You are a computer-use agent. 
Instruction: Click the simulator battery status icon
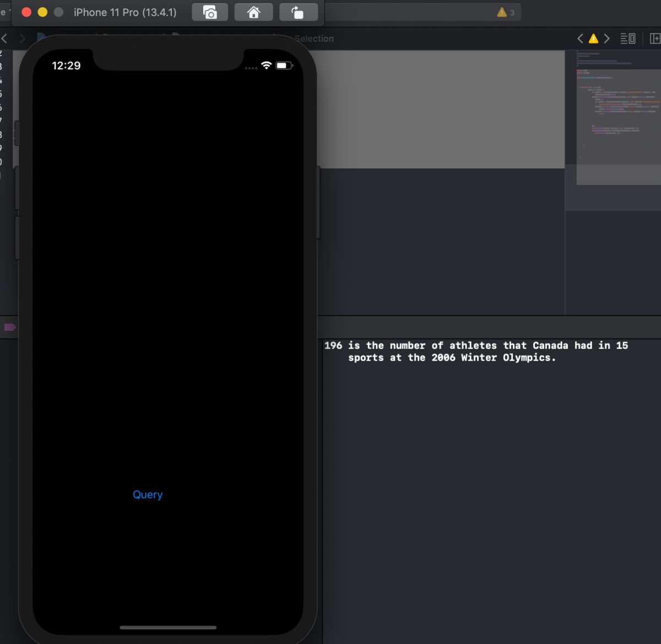point(284,66)
